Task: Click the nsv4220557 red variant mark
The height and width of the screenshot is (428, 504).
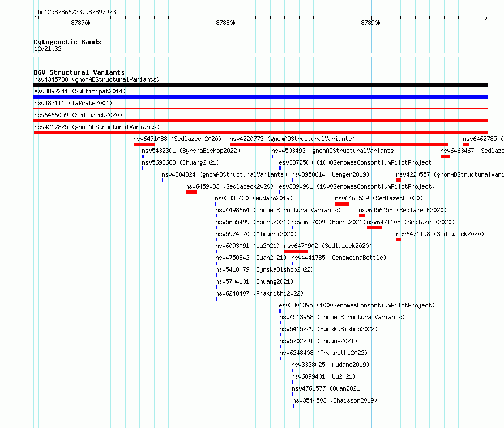Action: tap(399, 180)
